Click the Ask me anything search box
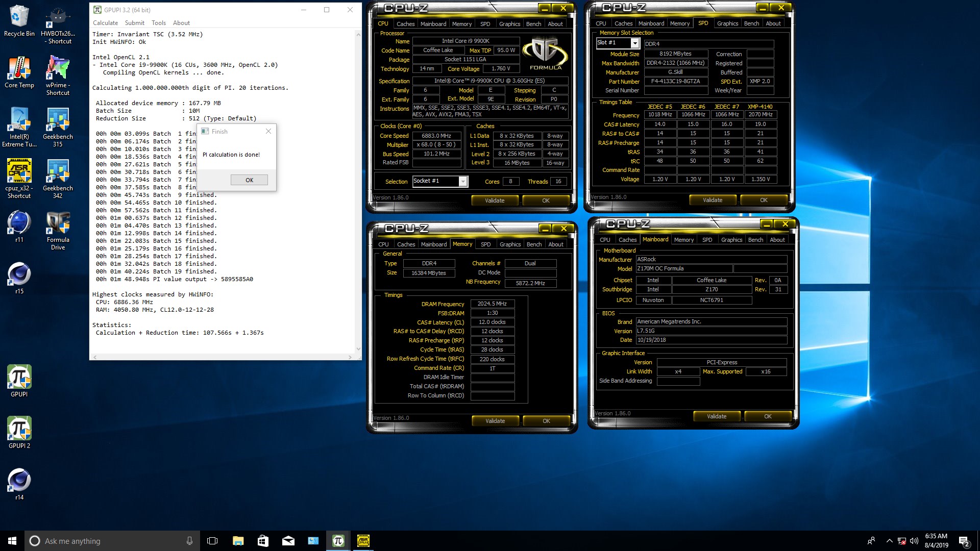Viewport: 980px width, 551px height. coord(112,541)
